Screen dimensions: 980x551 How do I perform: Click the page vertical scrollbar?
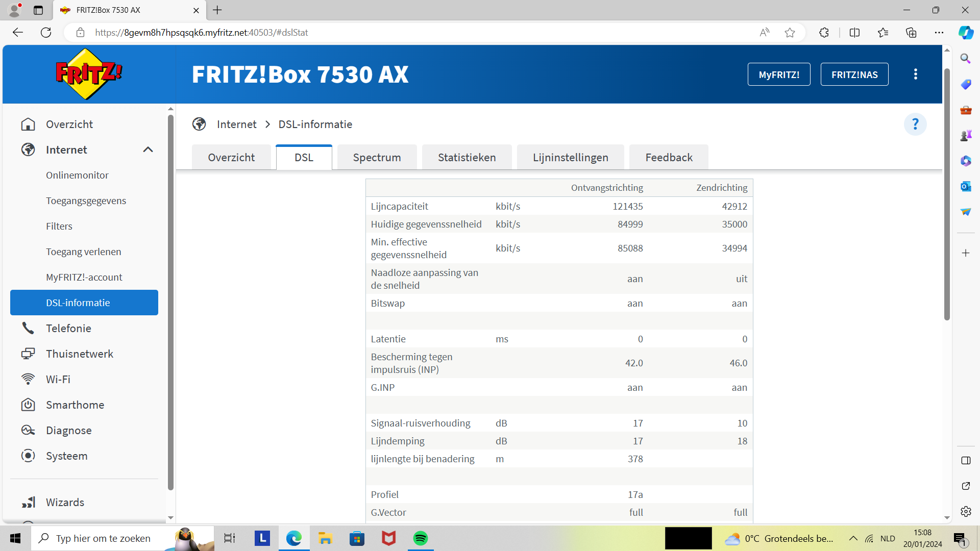947,194
